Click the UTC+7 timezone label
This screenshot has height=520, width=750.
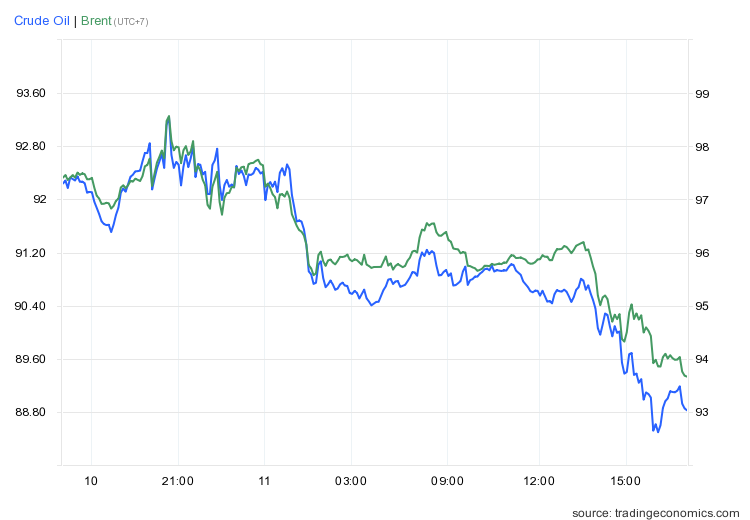coord(131,22)
